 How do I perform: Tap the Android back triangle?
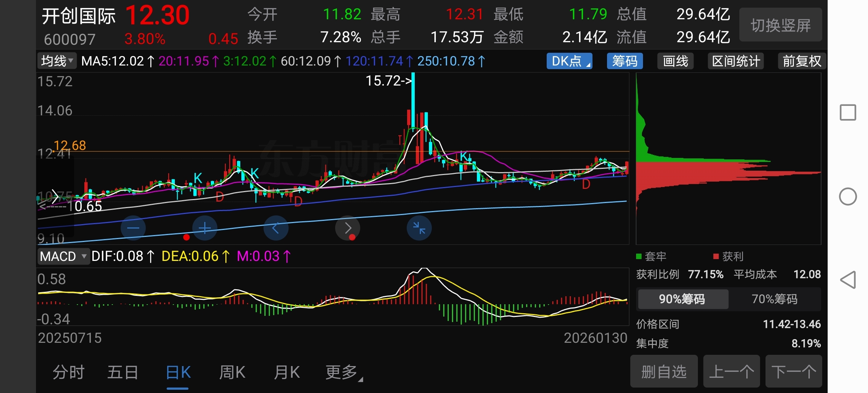(848, 280)
